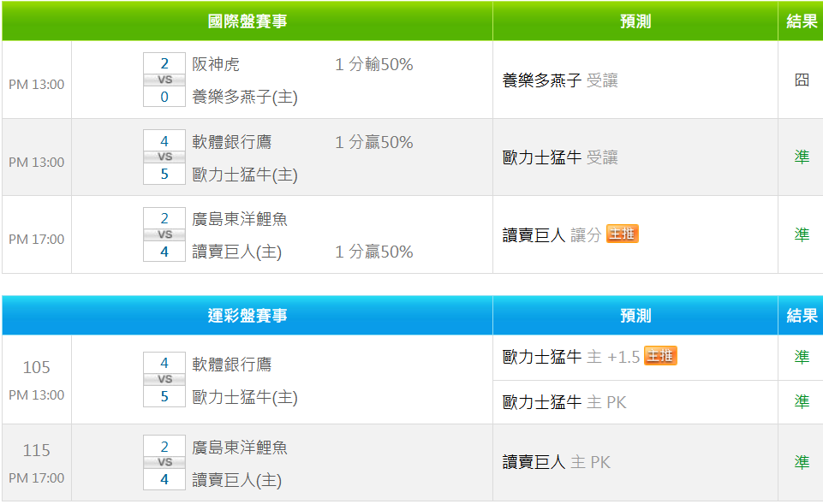Click the score box showing 2 for 阪神虎

coord(164,63)
